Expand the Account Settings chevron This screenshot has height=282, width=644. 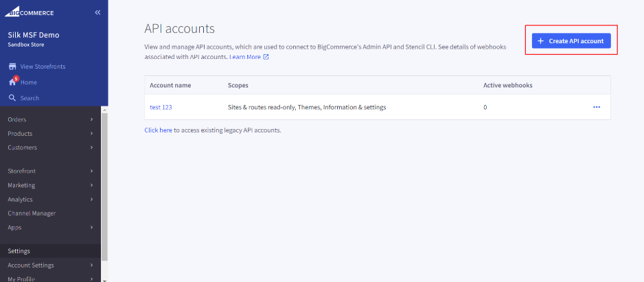[x=91, y=265]
